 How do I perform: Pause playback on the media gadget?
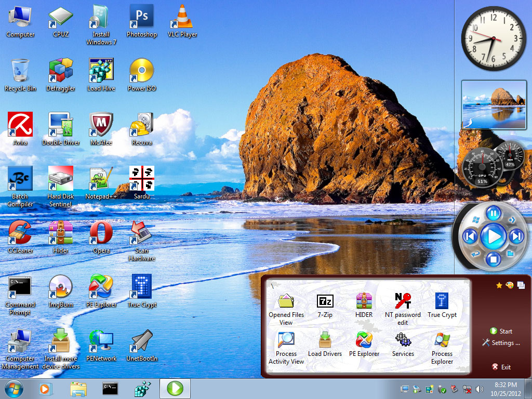coord(493,214)
